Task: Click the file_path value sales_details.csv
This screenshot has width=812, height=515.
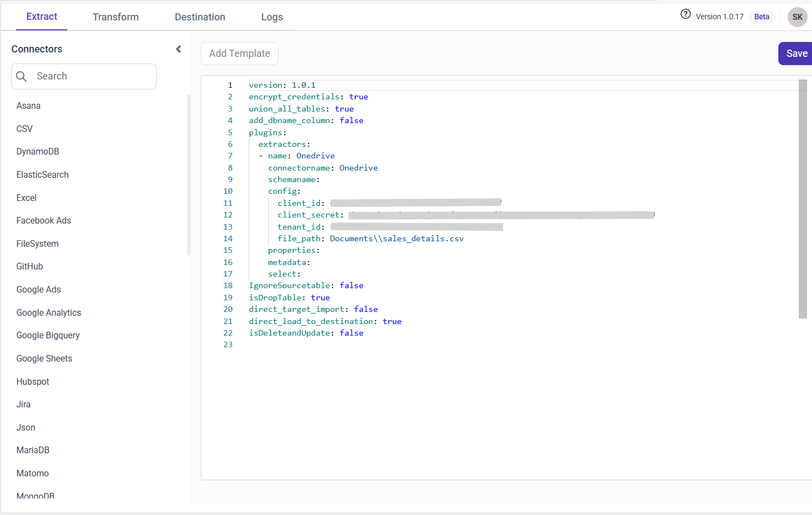Action: tap(397, 238)
